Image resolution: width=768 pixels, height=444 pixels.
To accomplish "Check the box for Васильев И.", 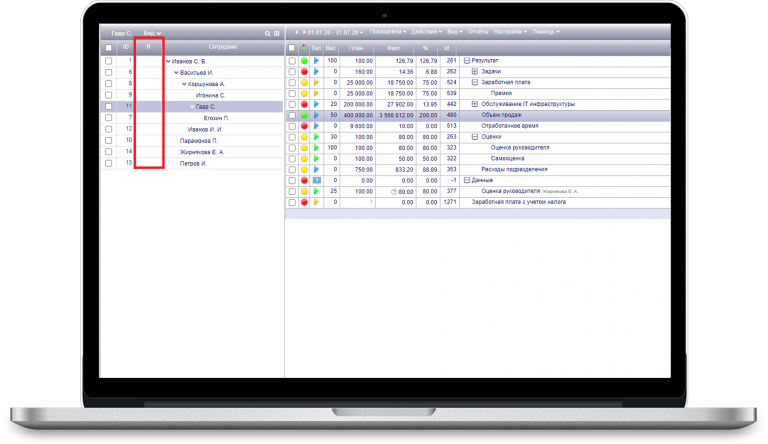I will click(108, 73).
